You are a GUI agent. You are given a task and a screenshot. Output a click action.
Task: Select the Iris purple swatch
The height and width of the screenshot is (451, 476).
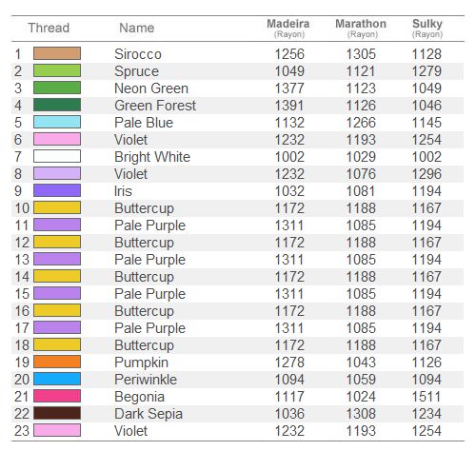(57, 190)
